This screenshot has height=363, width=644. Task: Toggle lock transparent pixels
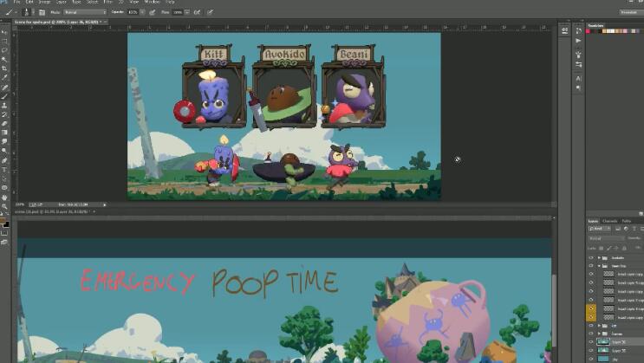tap(602, 248)
